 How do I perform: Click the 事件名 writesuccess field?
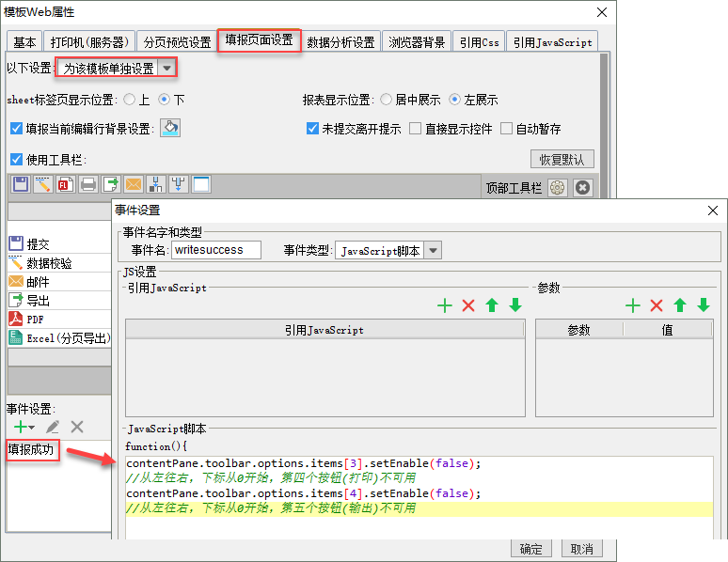(216, 250)
